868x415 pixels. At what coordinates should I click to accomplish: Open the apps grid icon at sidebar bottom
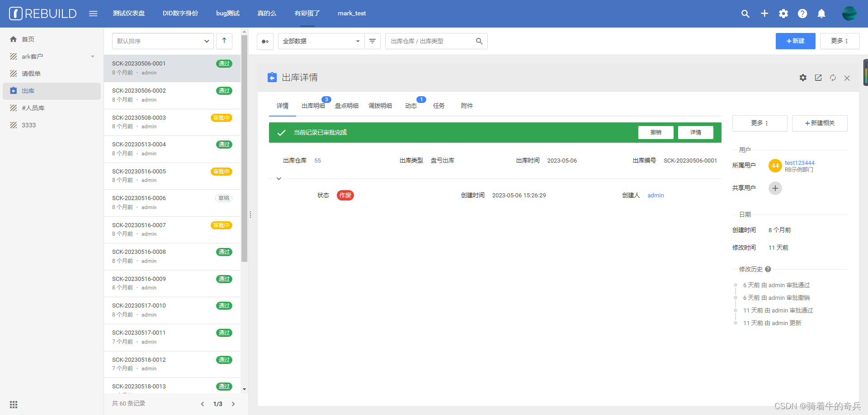pos(14,405)
